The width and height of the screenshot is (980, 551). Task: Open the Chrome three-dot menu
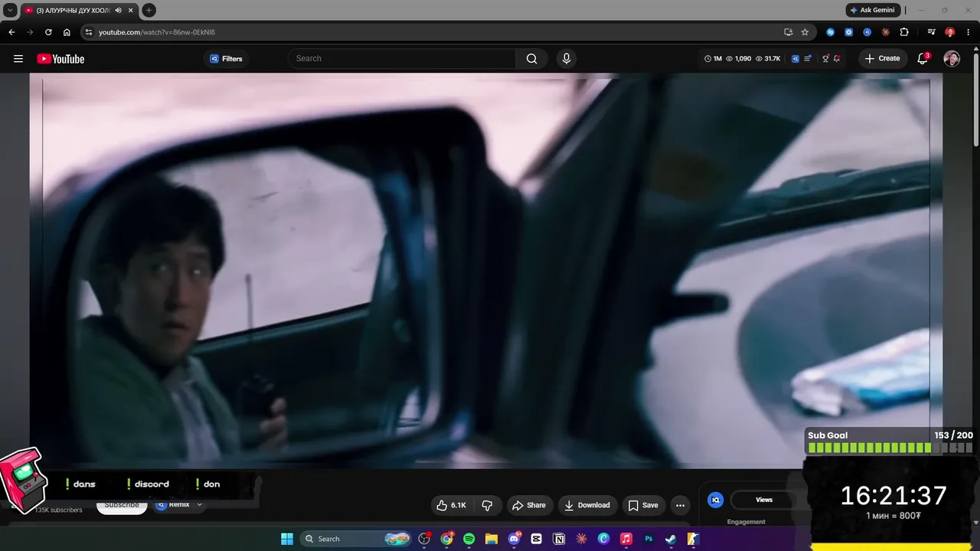coord(969,32)
